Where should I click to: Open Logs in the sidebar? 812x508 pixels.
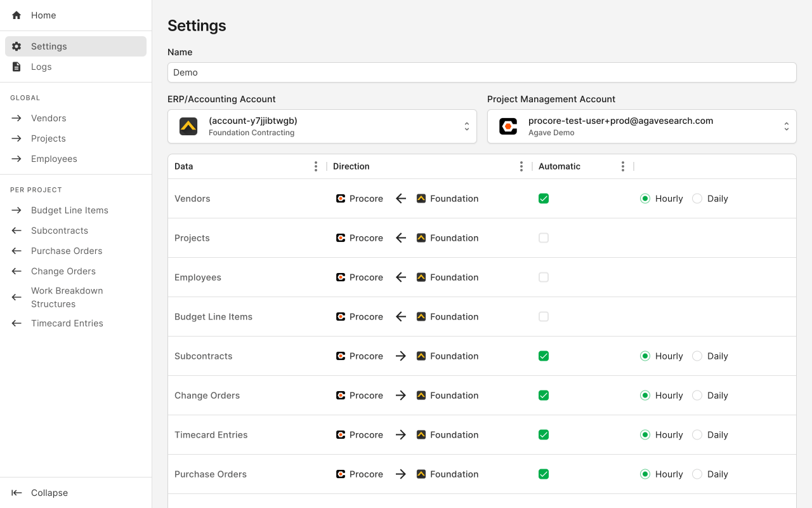[x=76, y=67]
